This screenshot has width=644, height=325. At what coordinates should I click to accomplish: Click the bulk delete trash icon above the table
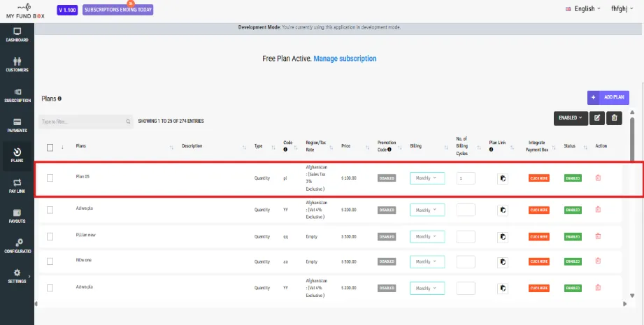click(x=615, y=118)
